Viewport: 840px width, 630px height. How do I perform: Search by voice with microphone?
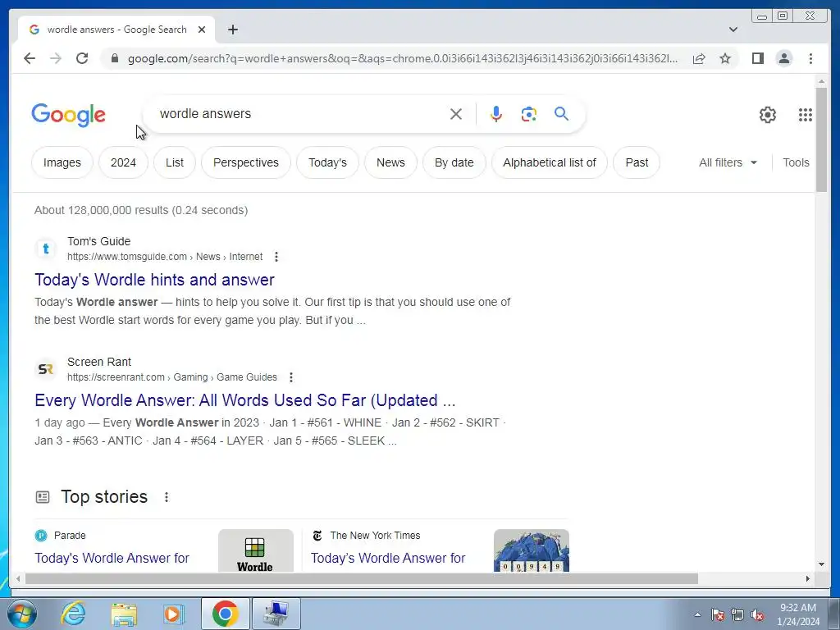pos(496,114)
